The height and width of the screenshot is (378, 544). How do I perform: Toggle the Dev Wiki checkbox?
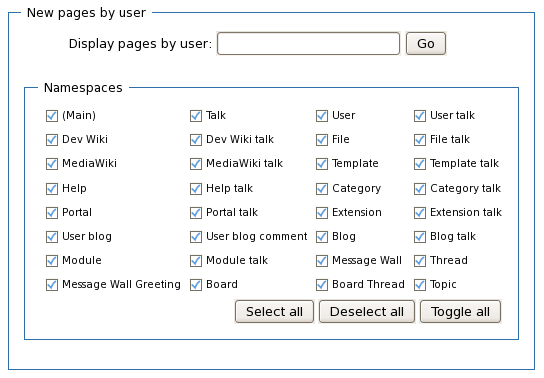[x=52, y=140]
